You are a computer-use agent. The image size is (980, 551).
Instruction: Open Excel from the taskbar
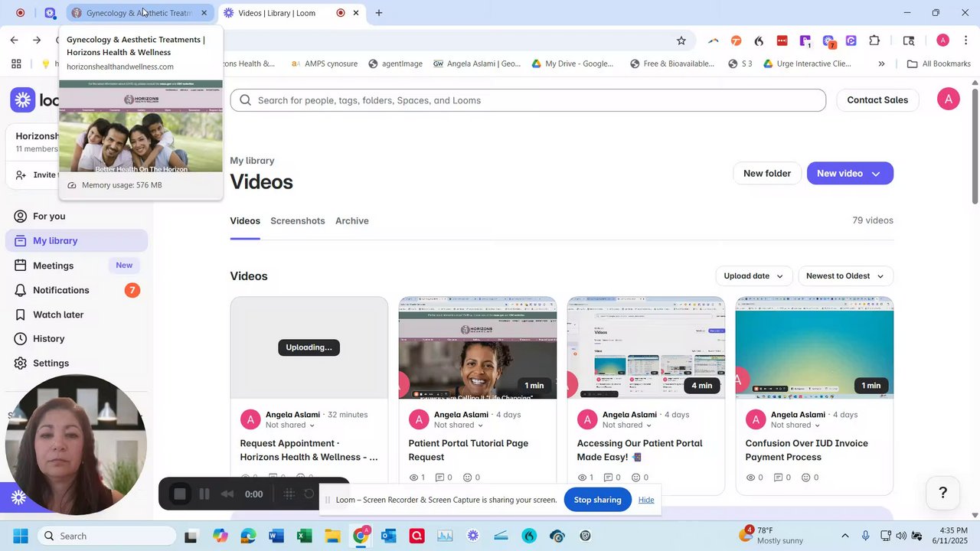pyautogui.click(x=304, y=536)
